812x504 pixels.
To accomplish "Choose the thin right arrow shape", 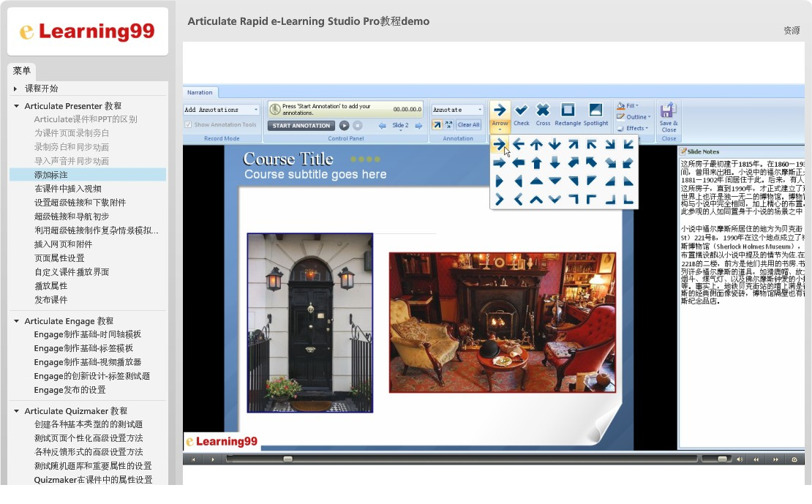I will 499,145.
